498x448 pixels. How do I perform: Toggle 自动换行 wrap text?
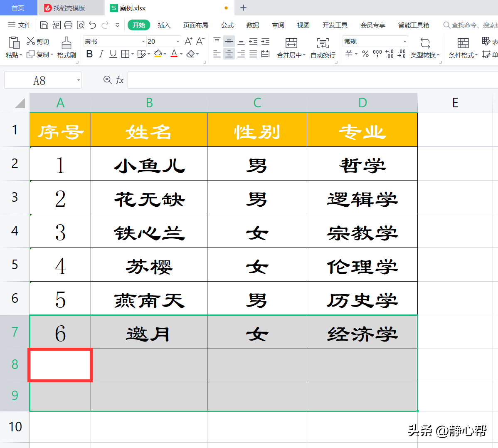click(x=323, y=48)
